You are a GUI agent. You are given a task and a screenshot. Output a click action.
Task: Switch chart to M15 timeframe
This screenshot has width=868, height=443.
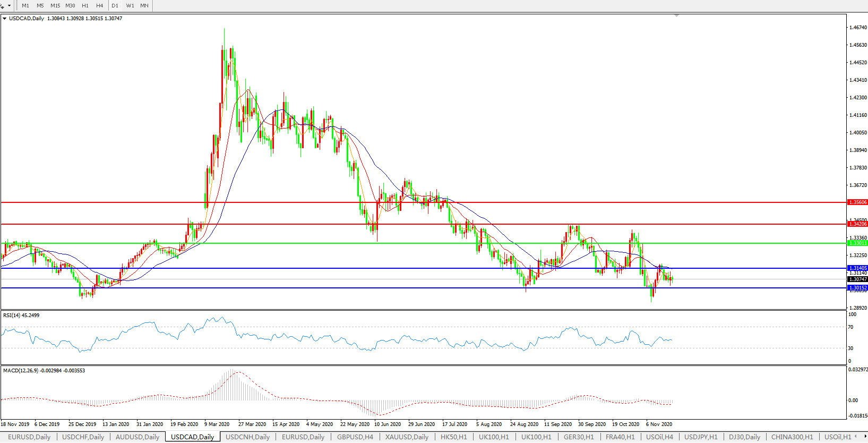pos(55,5)
